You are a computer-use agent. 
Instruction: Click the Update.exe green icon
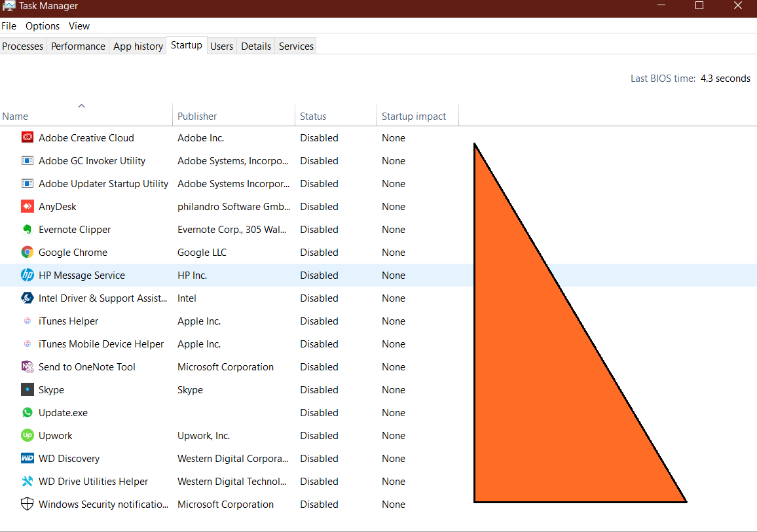28,412
